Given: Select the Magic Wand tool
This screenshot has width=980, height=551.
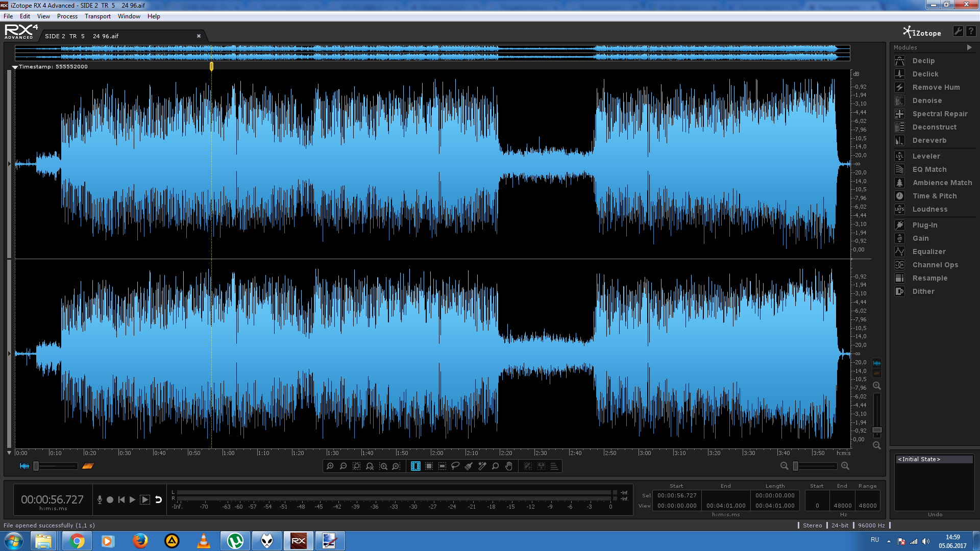Looking at the screenshot, I should click(482, 466).
